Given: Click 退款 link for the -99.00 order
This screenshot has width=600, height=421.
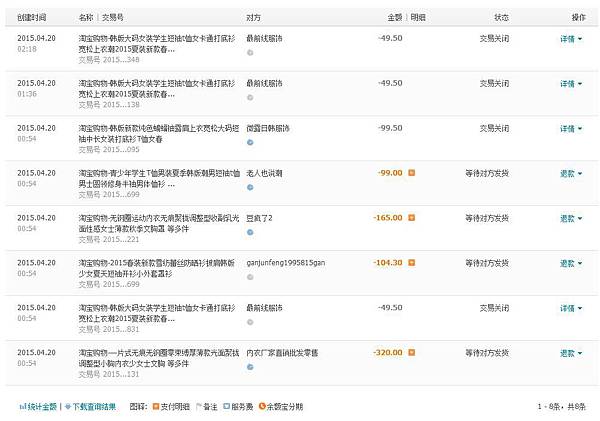Looking at the screenshot, I should (567, 174).
